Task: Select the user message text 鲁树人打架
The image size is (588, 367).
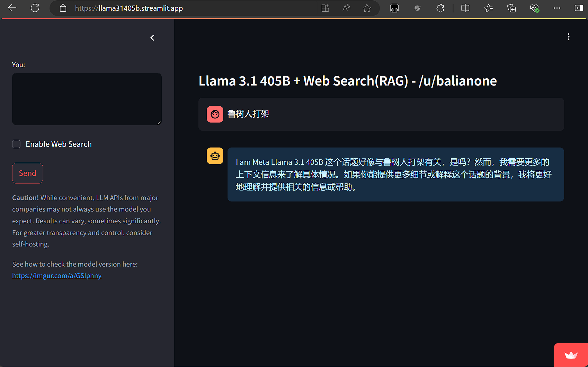Action: coord(248,114)
